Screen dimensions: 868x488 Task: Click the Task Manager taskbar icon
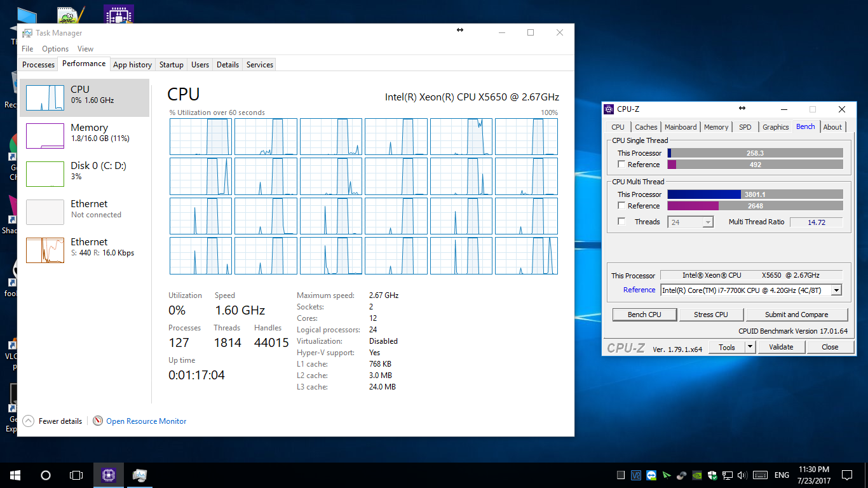tap(140, 475)
